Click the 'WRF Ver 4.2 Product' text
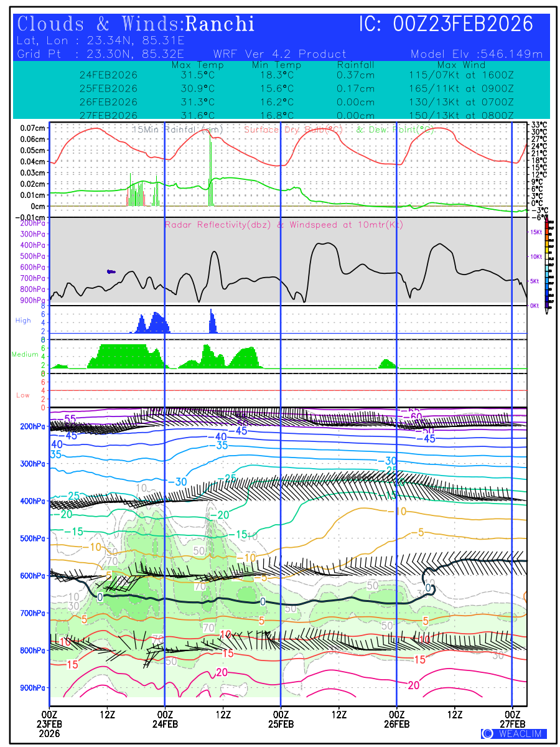The height and width of the screenshot is (747, 560). coord(279,54)
